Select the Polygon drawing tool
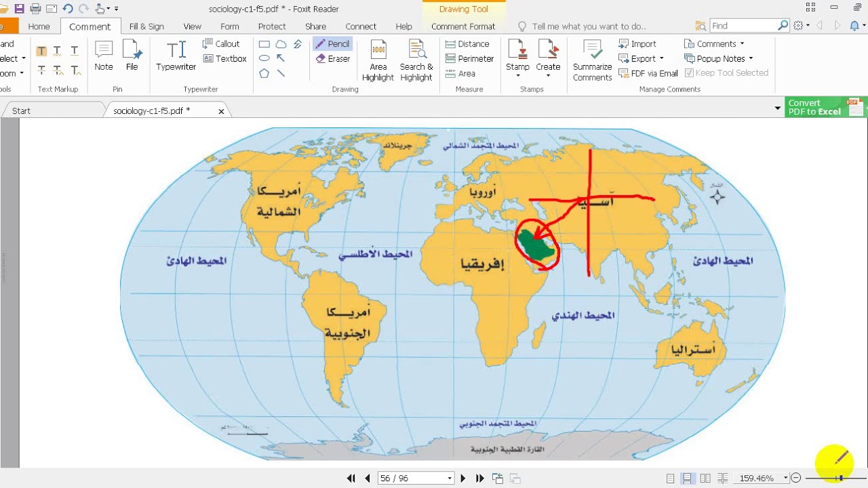This screenshot has height=488, width=868. [x=264, y=73]
